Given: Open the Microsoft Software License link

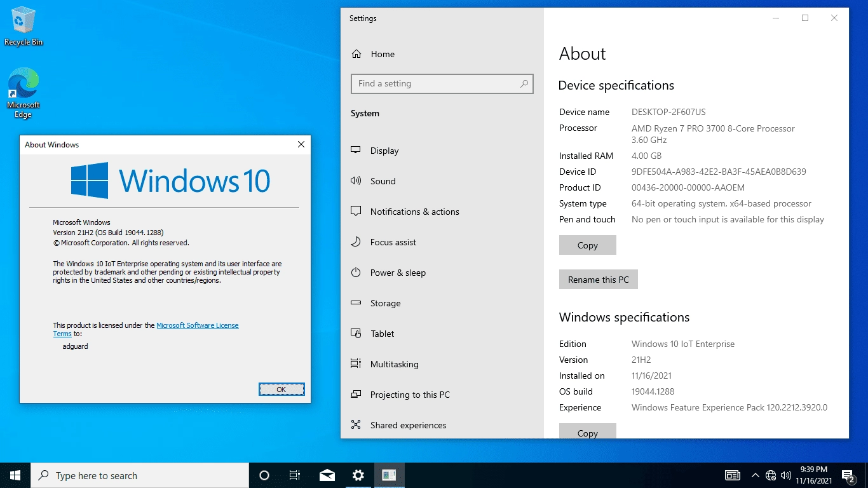Looking at the screenshot, I should click(x=198, y=325).
